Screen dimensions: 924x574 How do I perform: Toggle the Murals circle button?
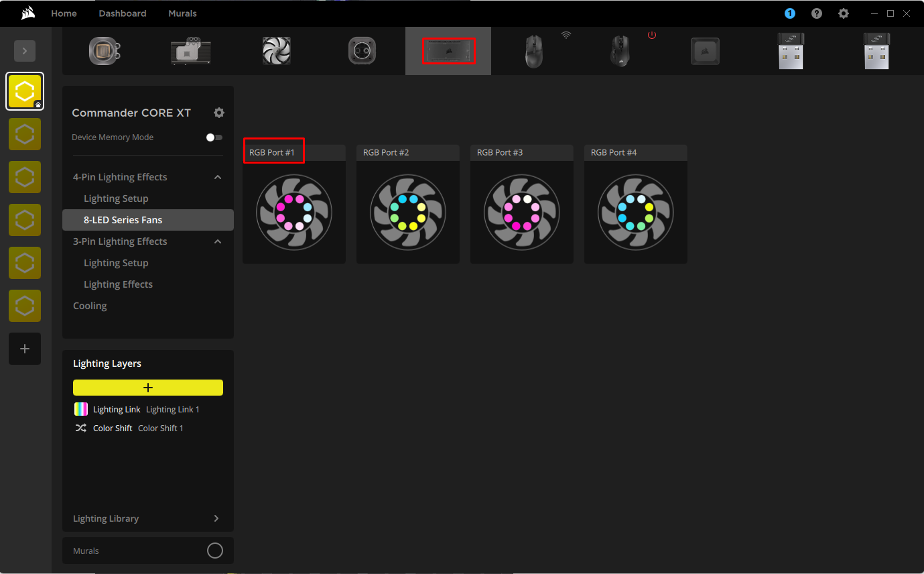(x=215, y=551)
